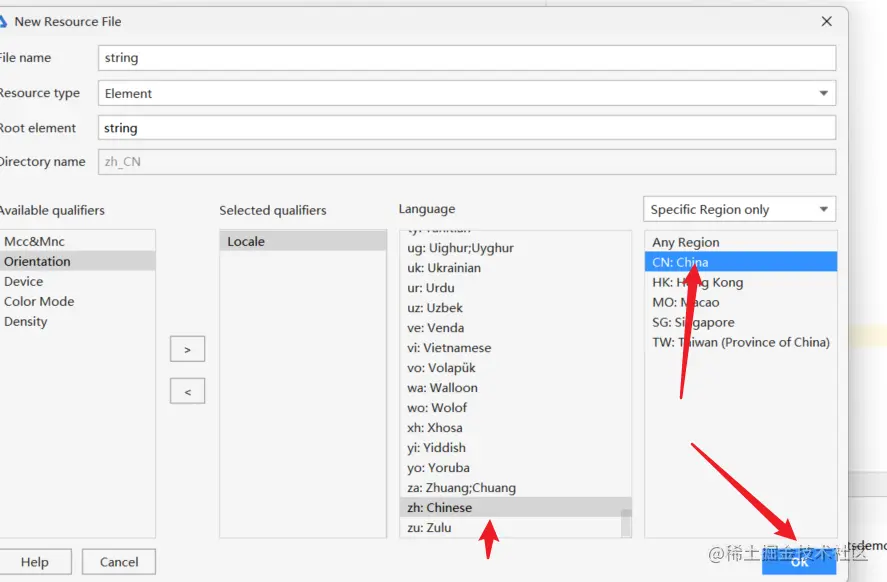The width and height of the screenshot is (887, 582).
Task: Open the Resource type dropdown
Action: [x=467, y=93]
